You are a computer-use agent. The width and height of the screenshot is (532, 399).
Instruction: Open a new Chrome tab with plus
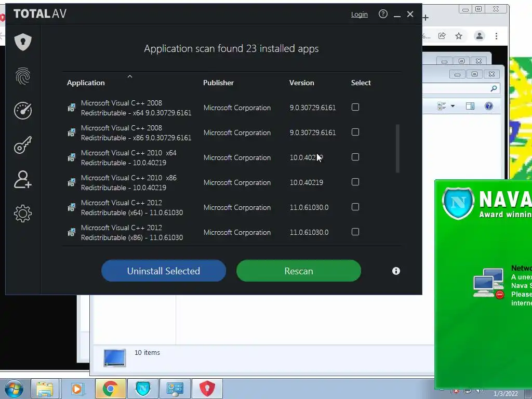coord(425,18)
